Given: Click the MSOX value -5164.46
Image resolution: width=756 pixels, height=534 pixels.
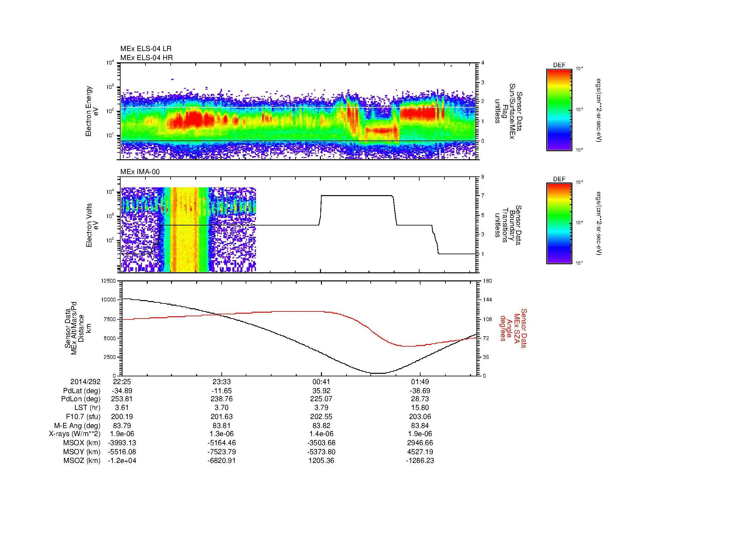Looking at the screenshot, I should 222,443.
